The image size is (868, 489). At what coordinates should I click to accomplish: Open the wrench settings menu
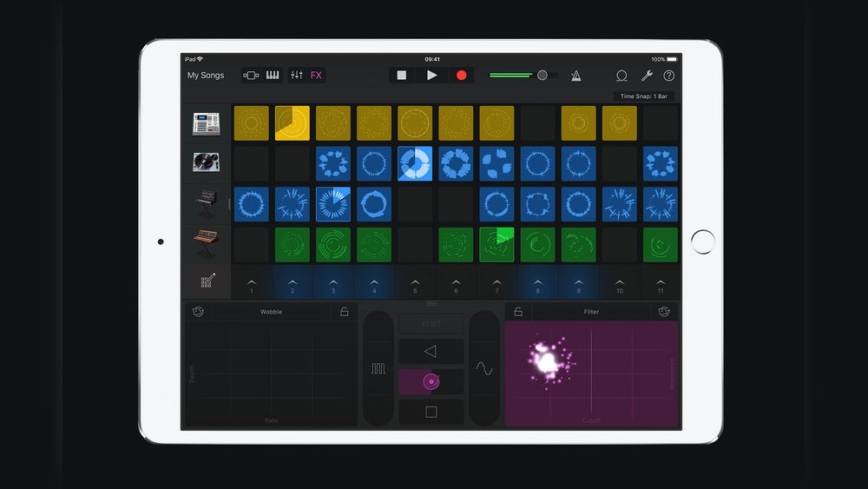(x=647, y=76)
